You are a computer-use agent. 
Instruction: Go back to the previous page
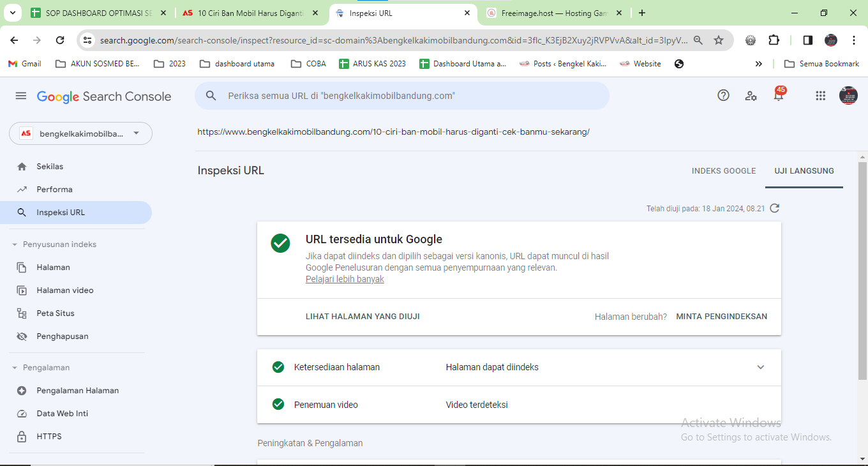pyautogui.click(x=14, y=40)
